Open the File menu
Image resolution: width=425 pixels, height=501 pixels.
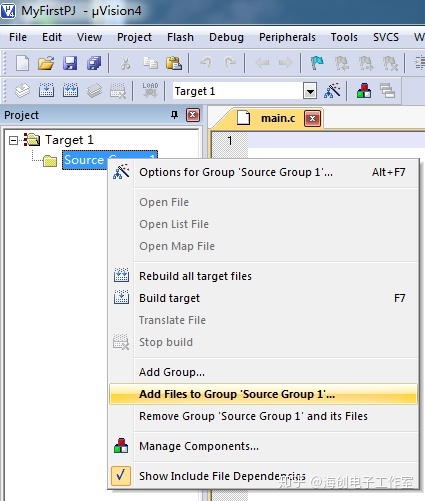pos(18,37)
